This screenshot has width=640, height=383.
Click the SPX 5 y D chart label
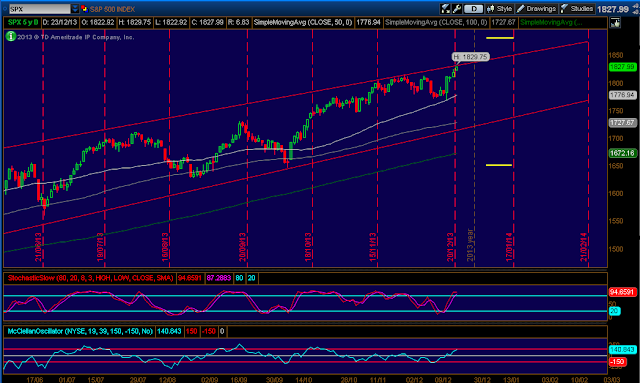click(x=23, y=22)
